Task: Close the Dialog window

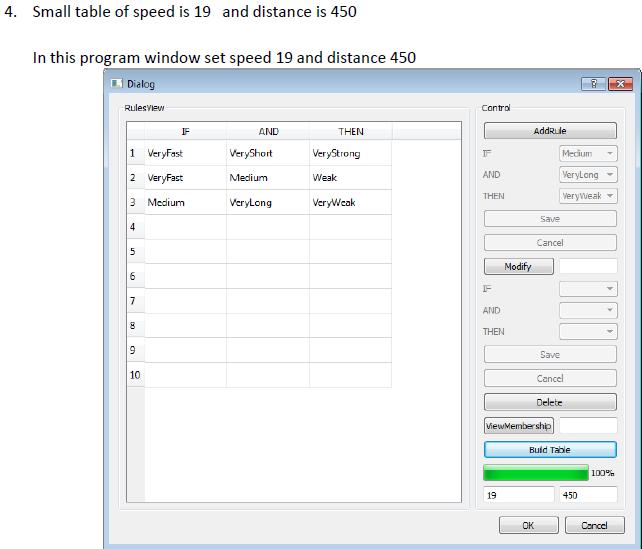Action: click(x=621, y=84)
